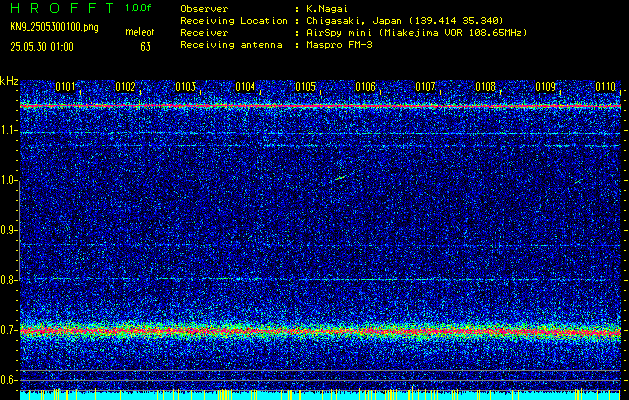Image resolution: width=629 pixels, height=400 pixels.
Task: Click the 0101 time marker
Action: coord(65,87)
